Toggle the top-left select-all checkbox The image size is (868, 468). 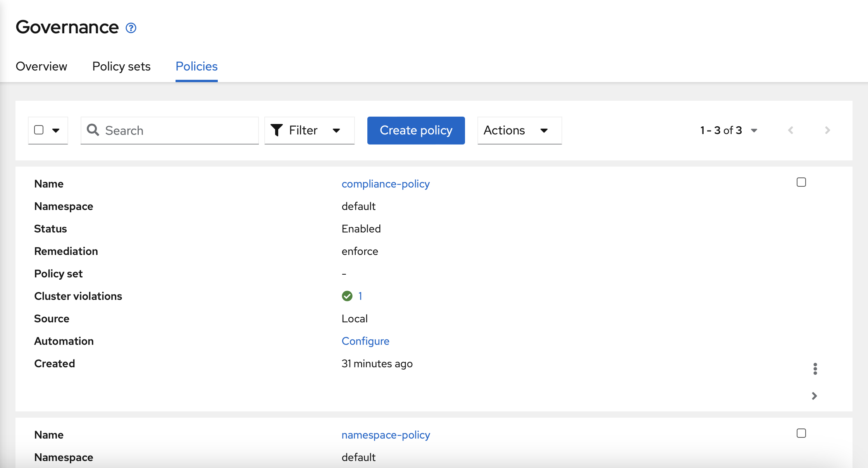tap(39, 130)
